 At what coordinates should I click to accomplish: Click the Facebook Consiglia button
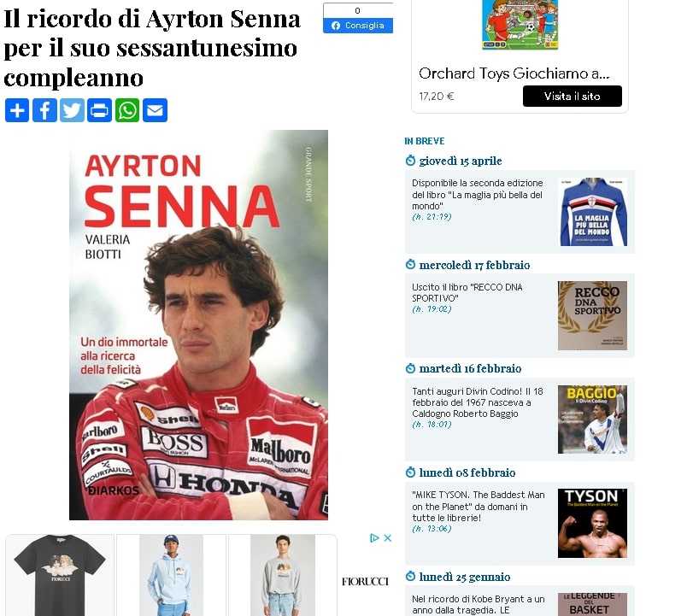pos(358,26)
